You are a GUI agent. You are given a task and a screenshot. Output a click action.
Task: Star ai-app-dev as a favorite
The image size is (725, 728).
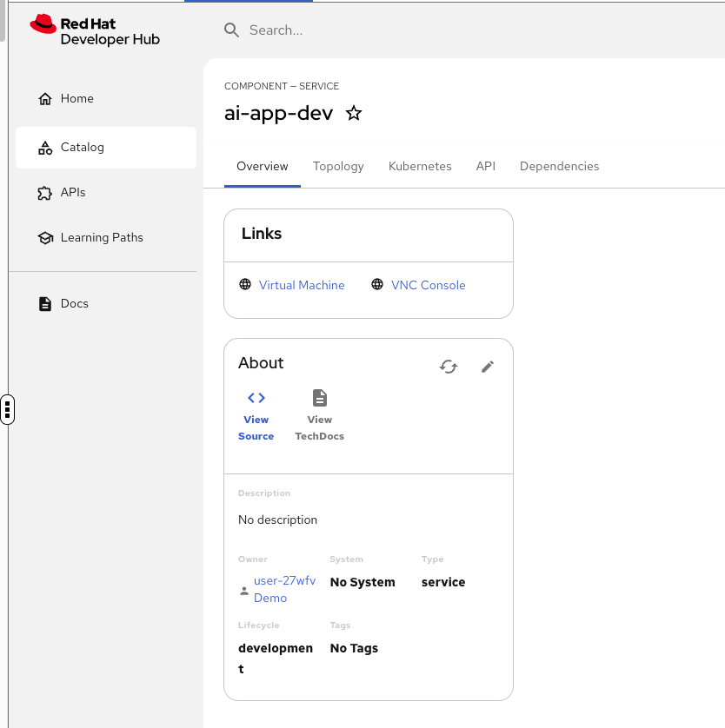point(354,114)
